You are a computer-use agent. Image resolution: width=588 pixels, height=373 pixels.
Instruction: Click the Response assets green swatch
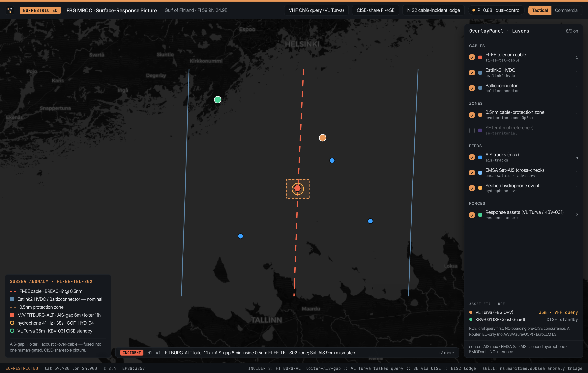480,215
